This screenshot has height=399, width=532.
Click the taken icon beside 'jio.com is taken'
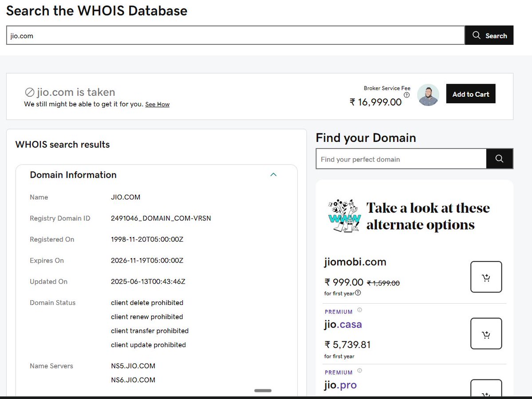[x=30, y=92]
